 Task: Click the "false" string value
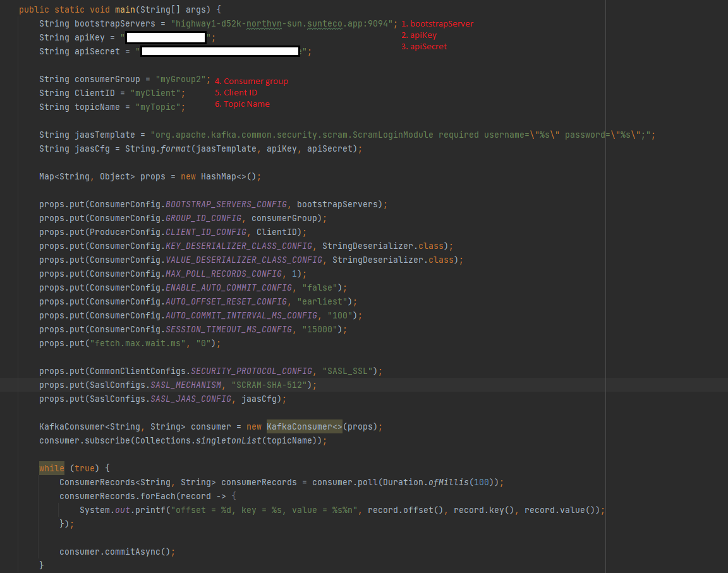coord(319,287)
